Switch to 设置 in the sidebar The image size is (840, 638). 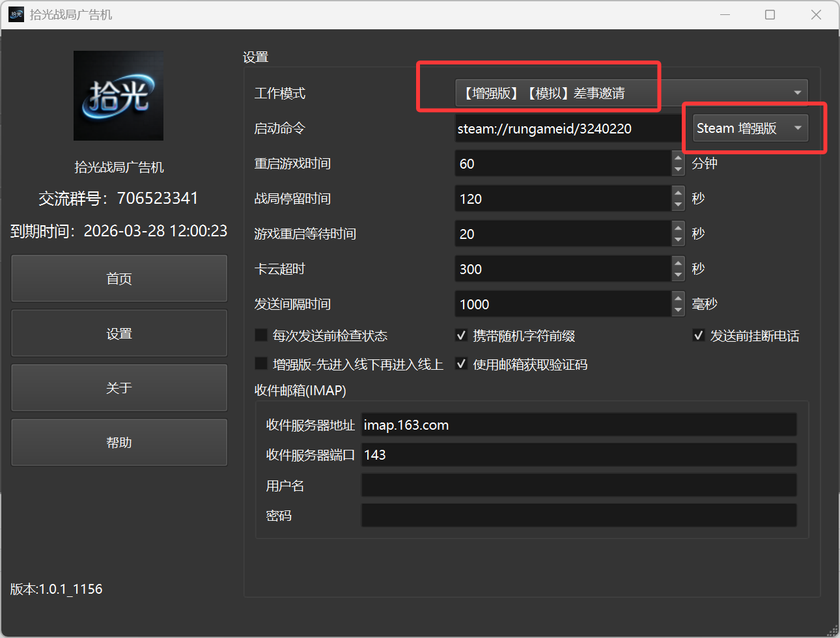tap(119, 333)
